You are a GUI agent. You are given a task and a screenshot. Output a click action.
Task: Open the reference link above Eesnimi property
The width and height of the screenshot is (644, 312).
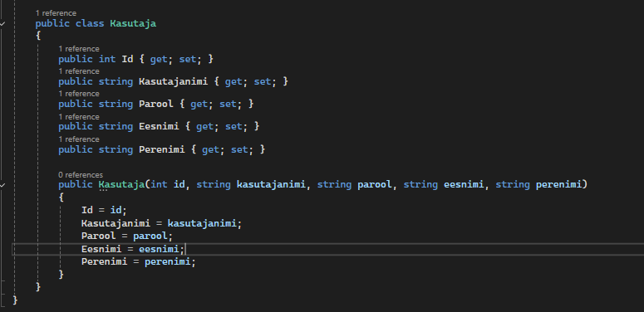pyautogui.click(x=79, y=117)
